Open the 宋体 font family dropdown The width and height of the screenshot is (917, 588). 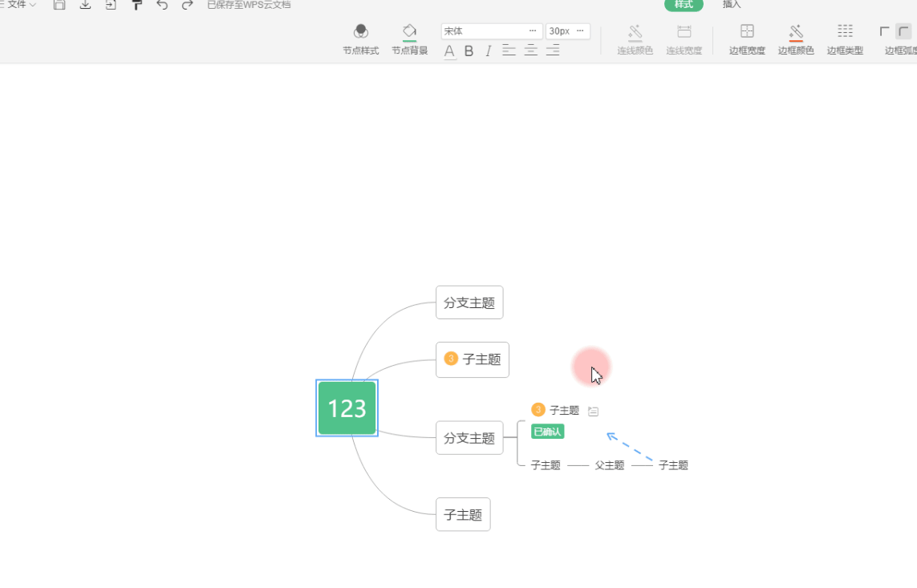click(x=489, y=30)
